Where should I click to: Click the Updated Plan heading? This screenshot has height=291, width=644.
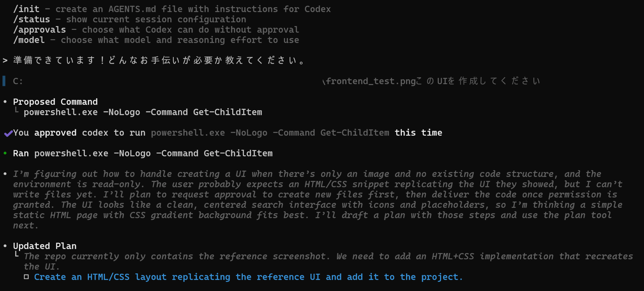(45, 246)
